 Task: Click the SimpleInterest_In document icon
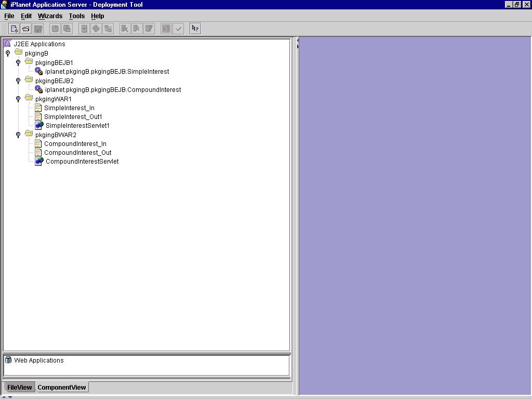38,108
